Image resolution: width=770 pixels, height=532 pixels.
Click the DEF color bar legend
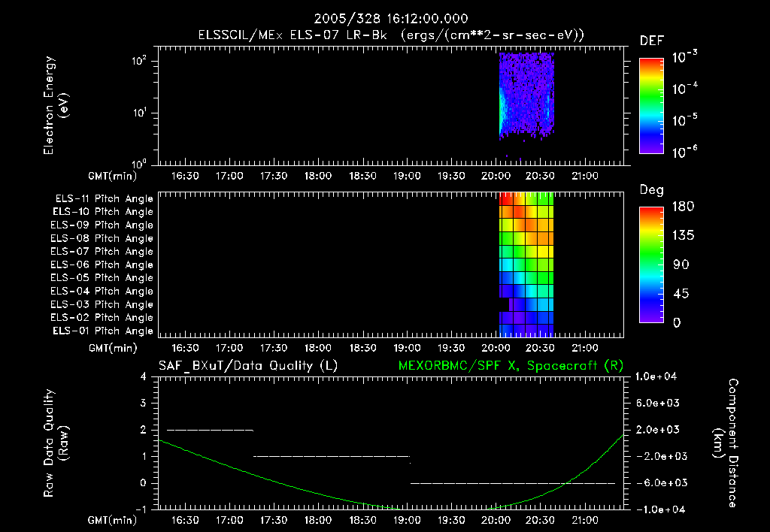click(651, 105)
